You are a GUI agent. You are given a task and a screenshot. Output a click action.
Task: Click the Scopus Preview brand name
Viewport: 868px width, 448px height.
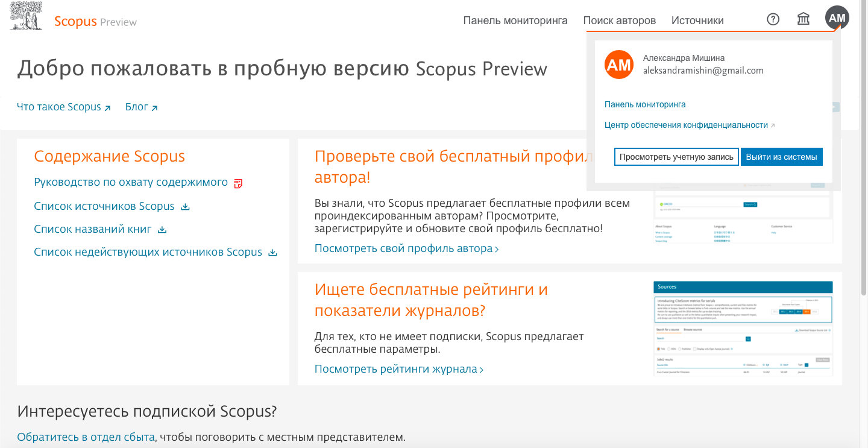tap(95, 22)
